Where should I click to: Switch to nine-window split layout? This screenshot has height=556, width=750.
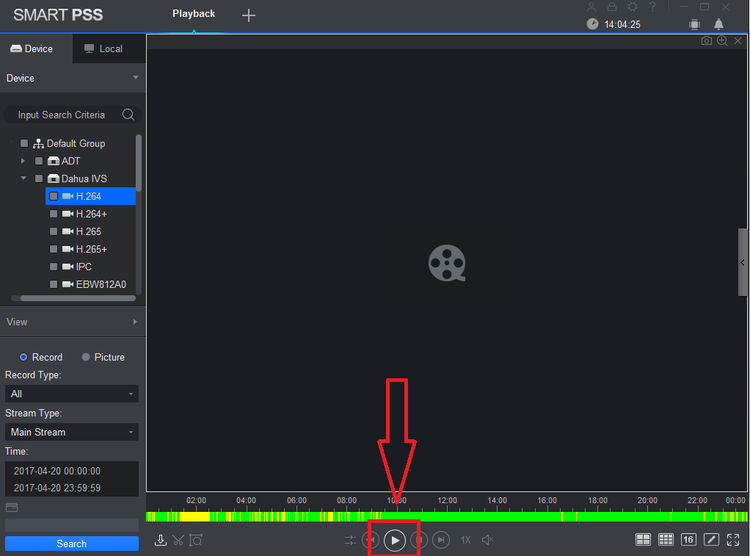point(666,540)
